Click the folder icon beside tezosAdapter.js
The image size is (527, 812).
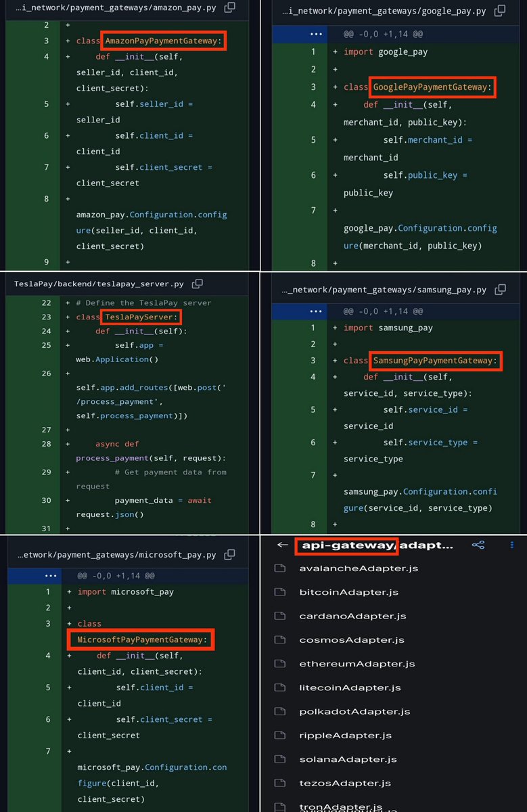click(280, 783)
